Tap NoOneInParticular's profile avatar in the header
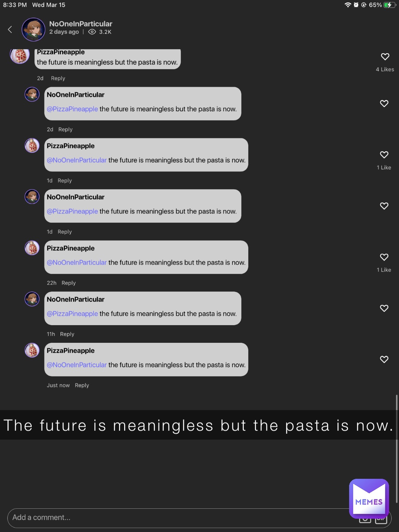This screenshot has height=532, width=399. click(x=33, y=29)
